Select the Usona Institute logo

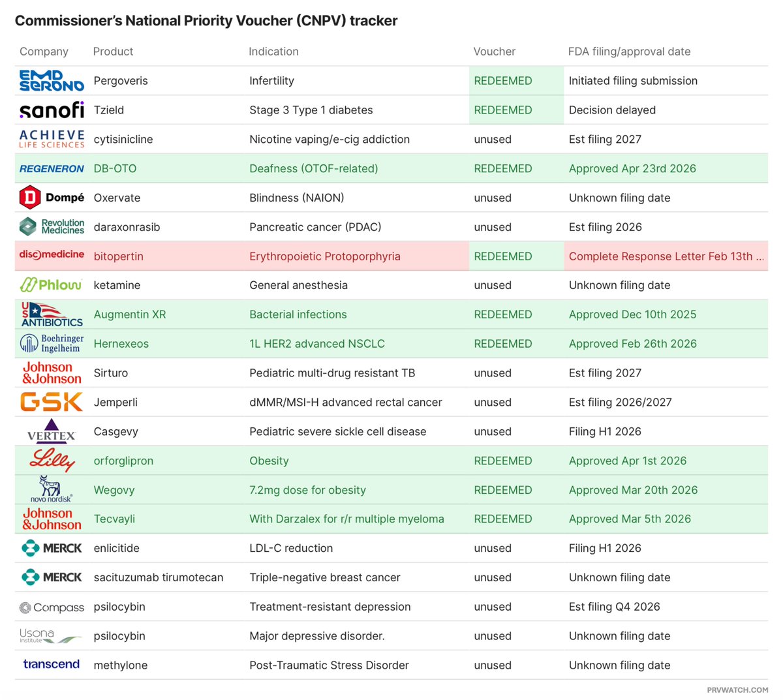coord(51,636)
